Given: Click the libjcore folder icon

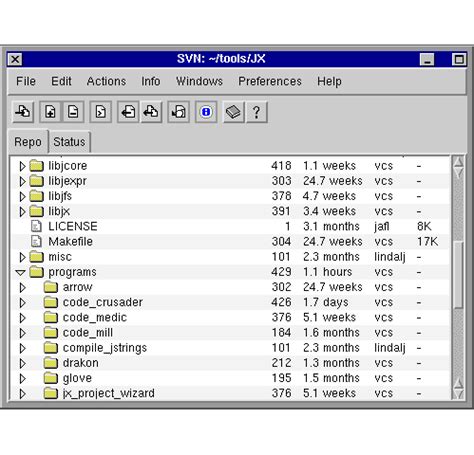Looking at the screenshot, I should [x=36, y=165].
